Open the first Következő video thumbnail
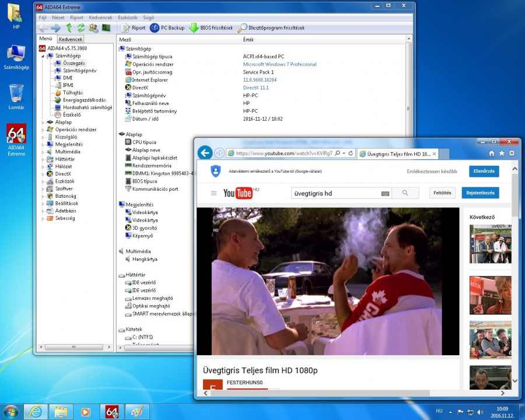 tap(490, 243)
